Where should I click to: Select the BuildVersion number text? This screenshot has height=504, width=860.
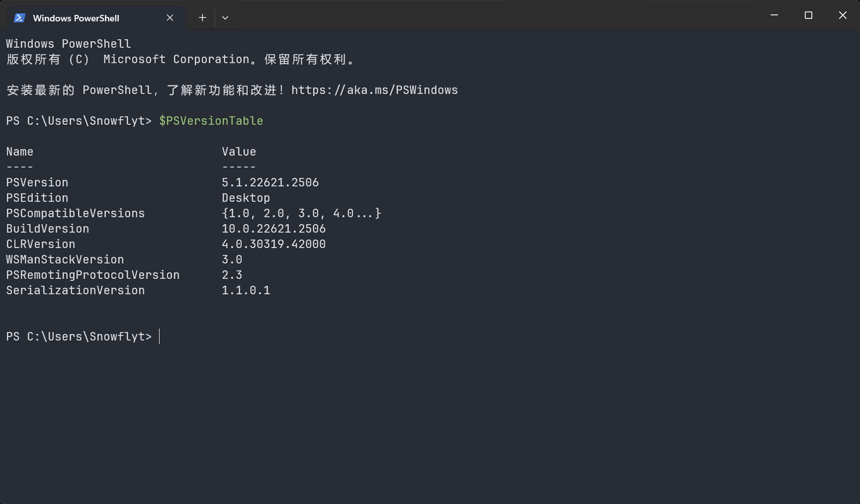pyautogui.click(x=274, y=228)
